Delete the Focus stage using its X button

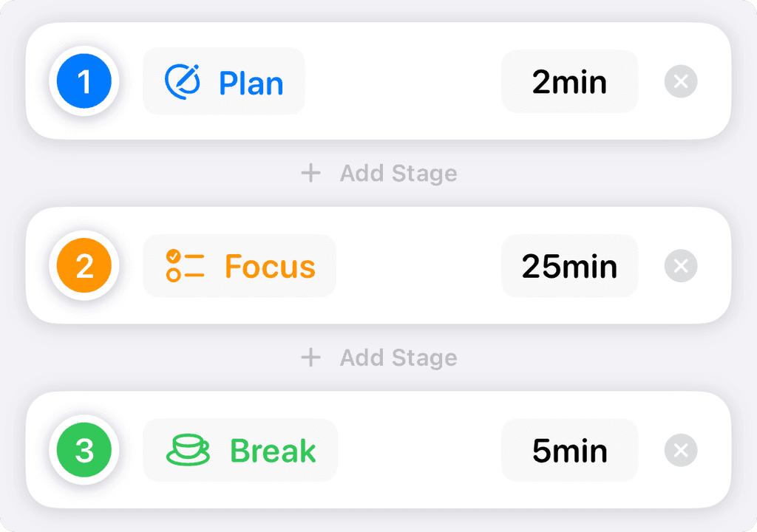(681, 266)
